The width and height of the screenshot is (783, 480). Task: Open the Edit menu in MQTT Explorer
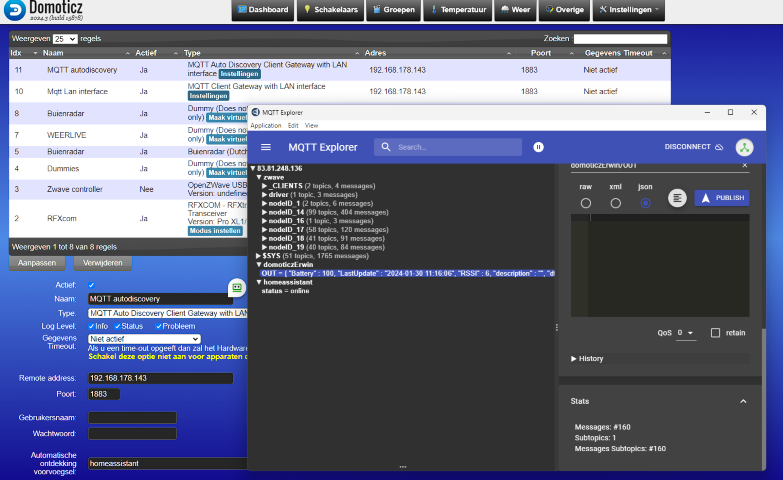(293, 126)
